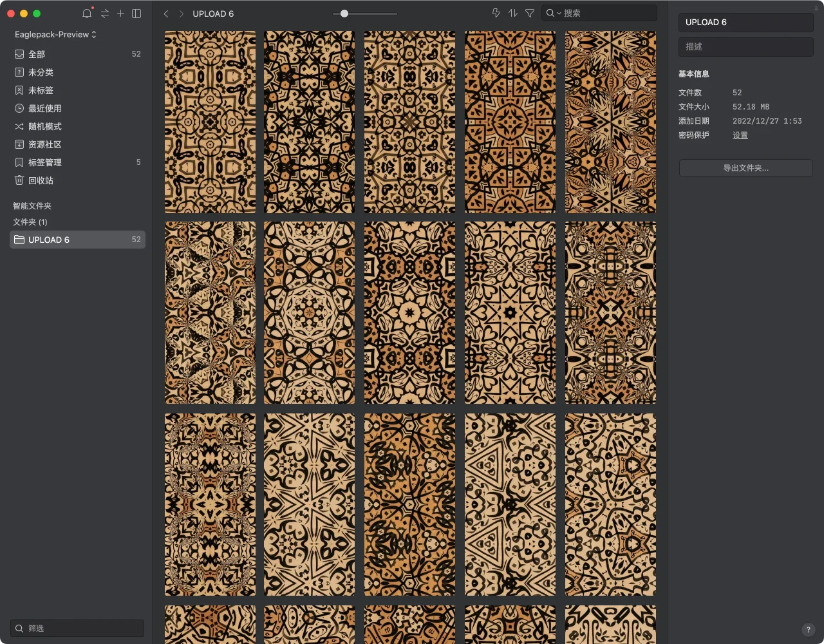
Task: Open 回收站 trash in the sidebar
Action: click(x=77, y=180)
